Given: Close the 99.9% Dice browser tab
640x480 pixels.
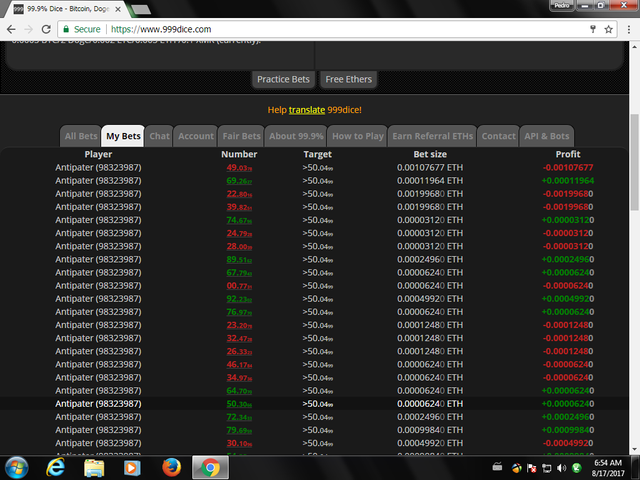Looking at the screenshot, I should coord(118,9).
